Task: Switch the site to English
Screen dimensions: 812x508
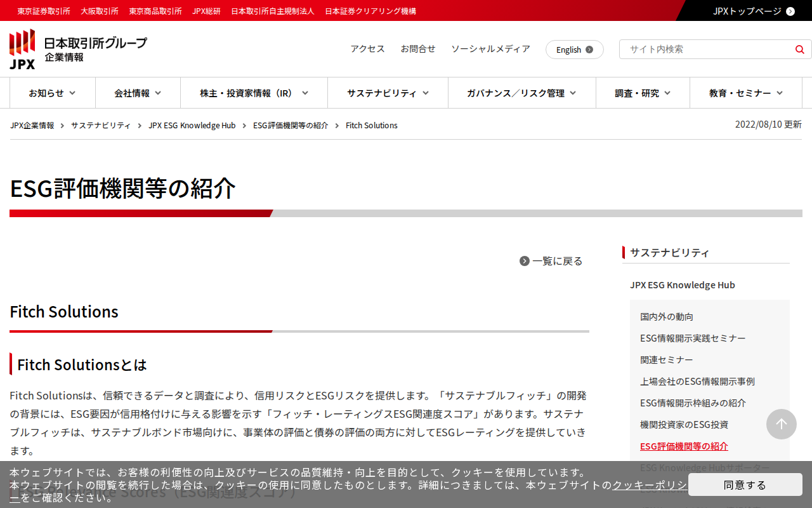Action: [x=575, y=50]
